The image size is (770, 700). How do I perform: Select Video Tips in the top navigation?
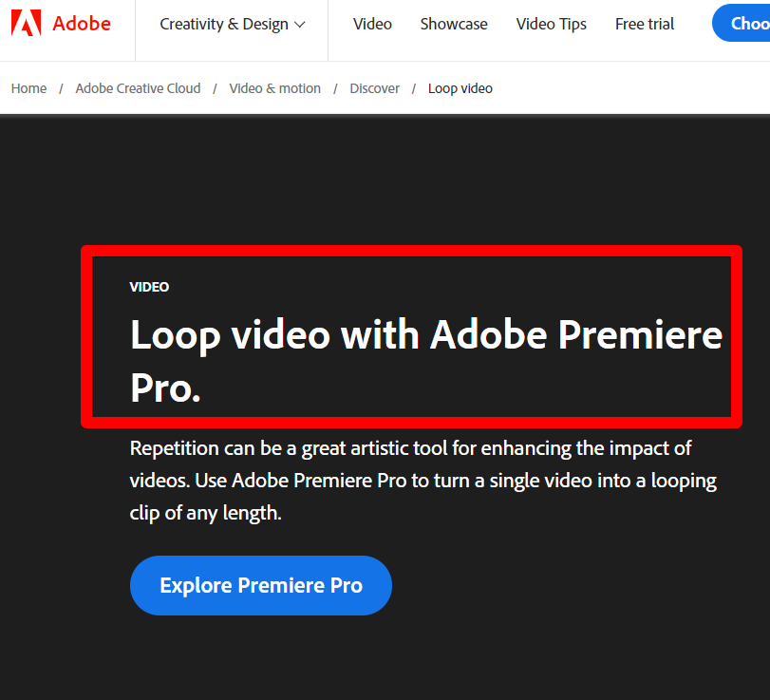tap(552, 24)
